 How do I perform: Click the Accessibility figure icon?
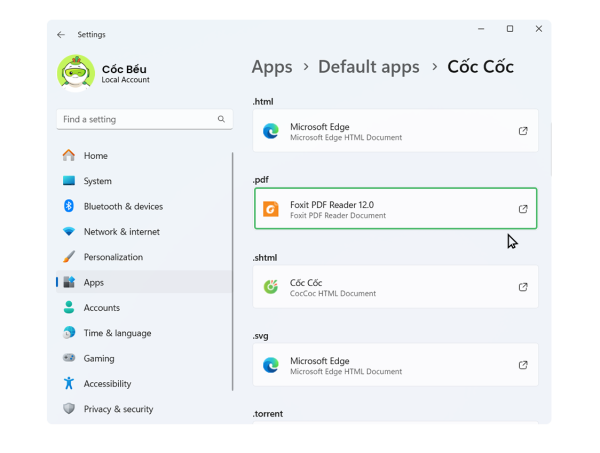[69, 383]
